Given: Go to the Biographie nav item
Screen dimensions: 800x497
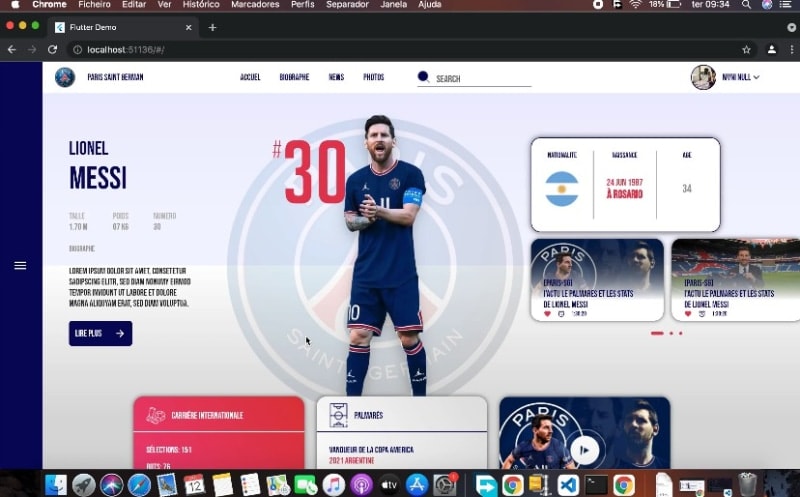Looking at the screenshot, I should [x=294, y=77].
